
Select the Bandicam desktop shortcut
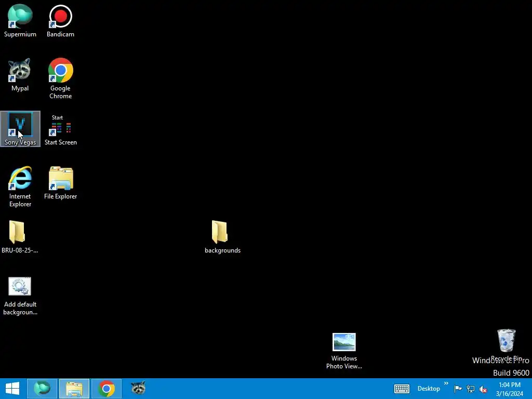click(60, 21)
